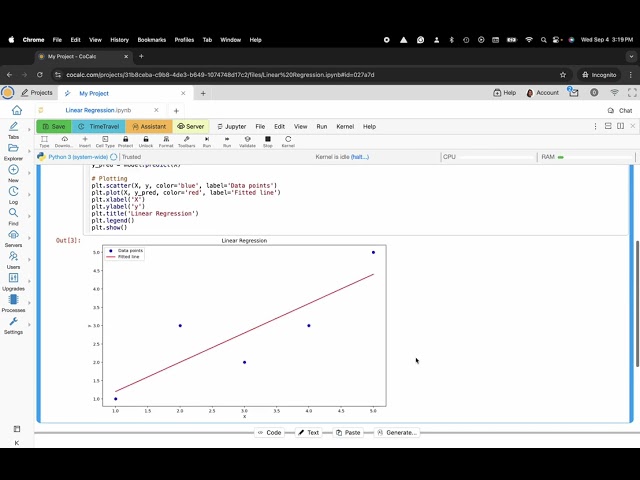The width and height of the screenshot is (640, 480).
Task: Click the Insert cell icon
Action: (x=85, y=142)
